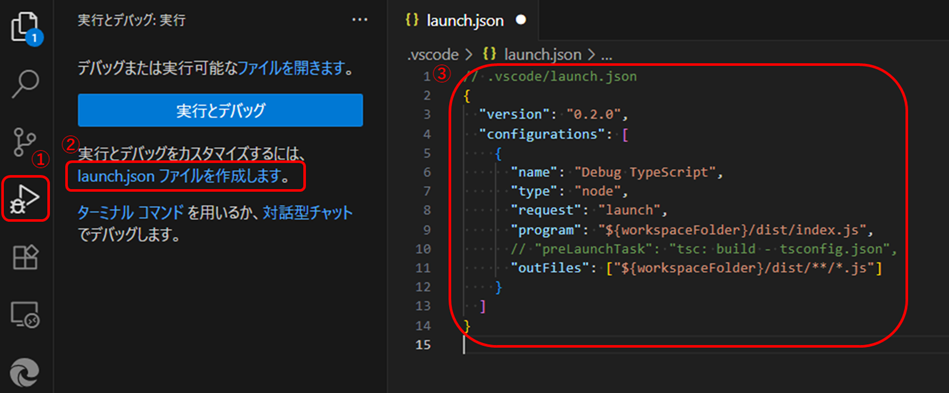Click the // .vscode/launch.json comment on line 1

[550, 77]
